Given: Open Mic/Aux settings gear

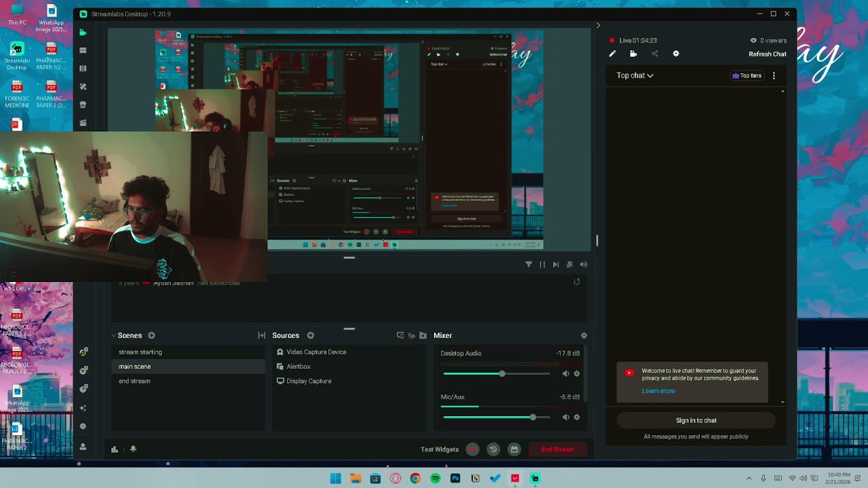Looking at the screenshot, I should pos(577,418).
